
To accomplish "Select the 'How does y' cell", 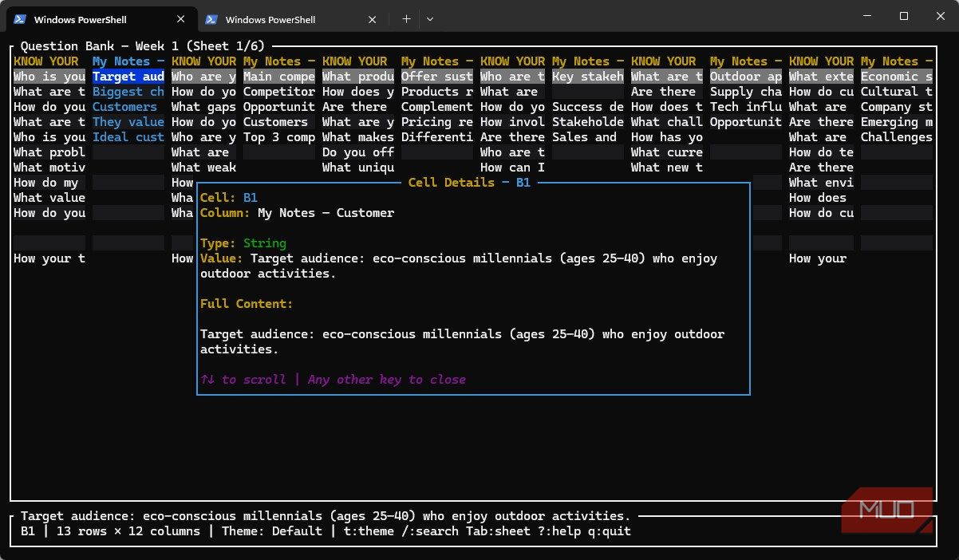I will [358, 92].
